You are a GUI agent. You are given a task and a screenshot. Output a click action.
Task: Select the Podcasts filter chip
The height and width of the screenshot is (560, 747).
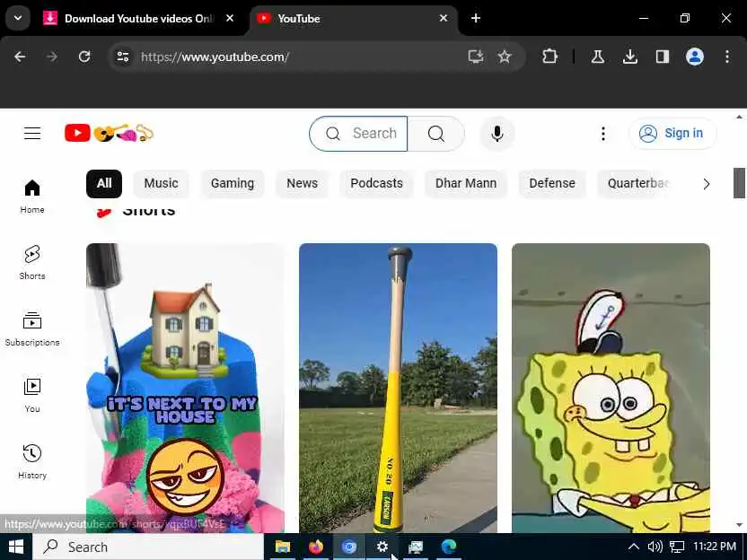(376, 183)
